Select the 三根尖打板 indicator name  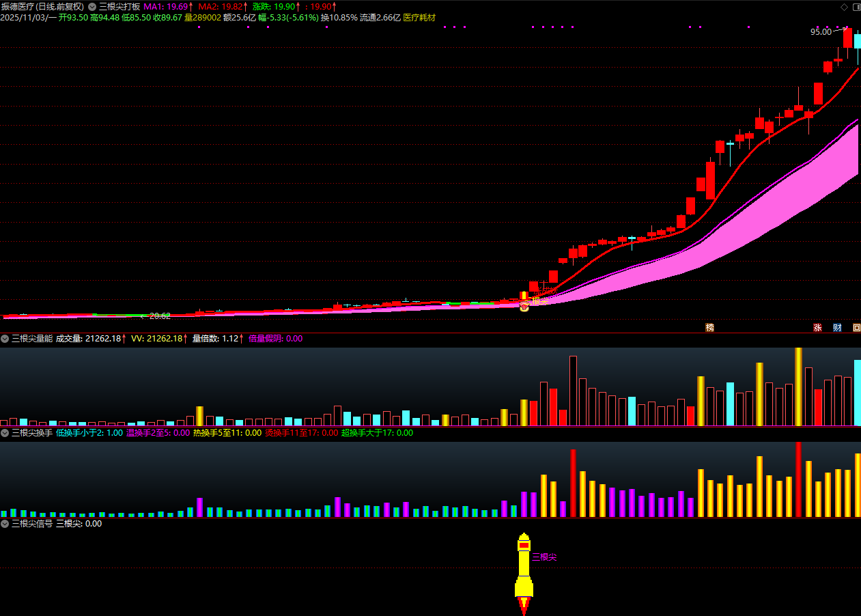(x=119, y=7)
